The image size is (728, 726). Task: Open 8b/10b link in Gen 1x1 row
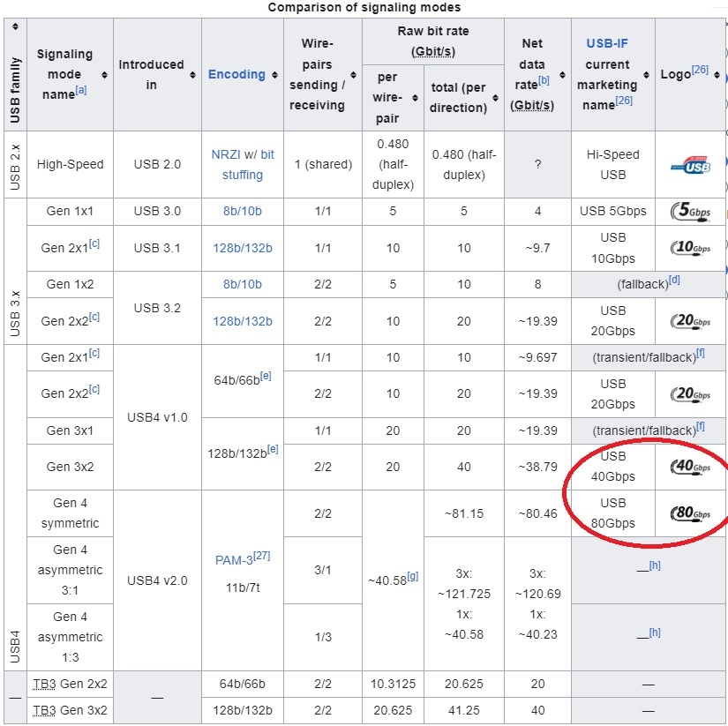(243, 211)
